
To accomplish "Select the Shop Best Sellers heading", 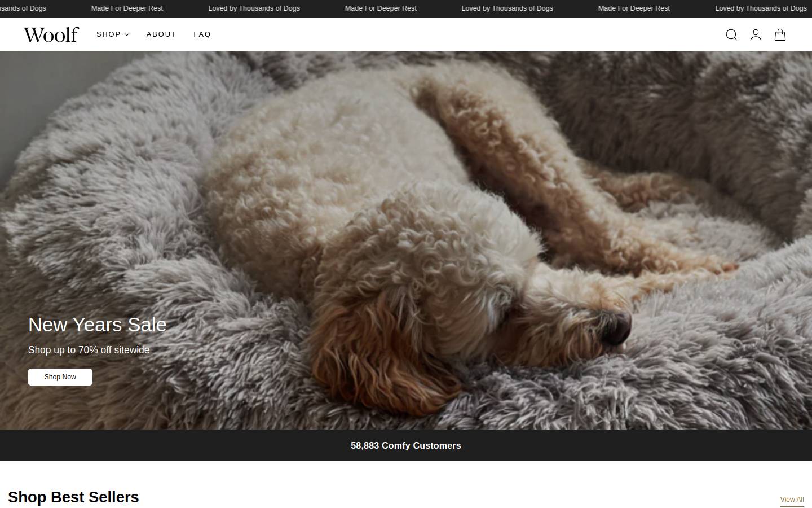I will (x=73, y=497).
